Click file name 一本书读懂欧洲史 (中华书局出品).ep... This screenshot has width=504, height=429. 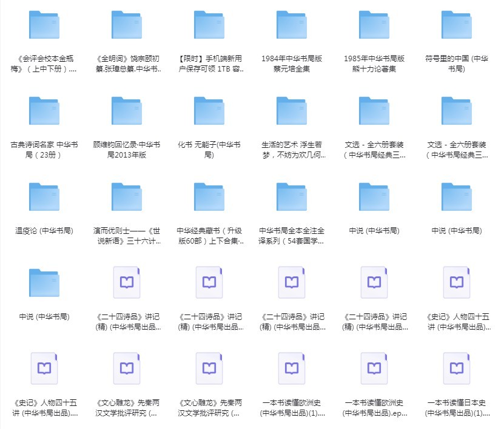point(374,408)
